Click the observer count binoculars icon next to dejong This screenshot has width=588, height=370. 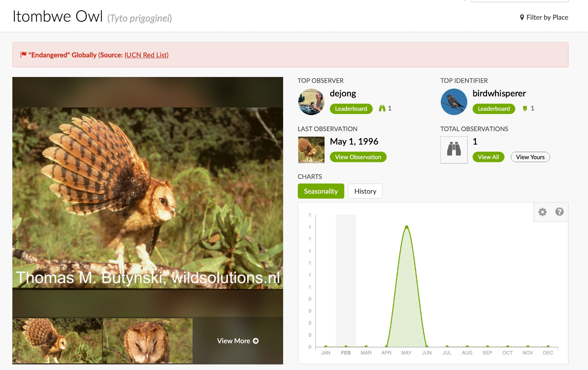pyautogui.click(x=382, y=108)
